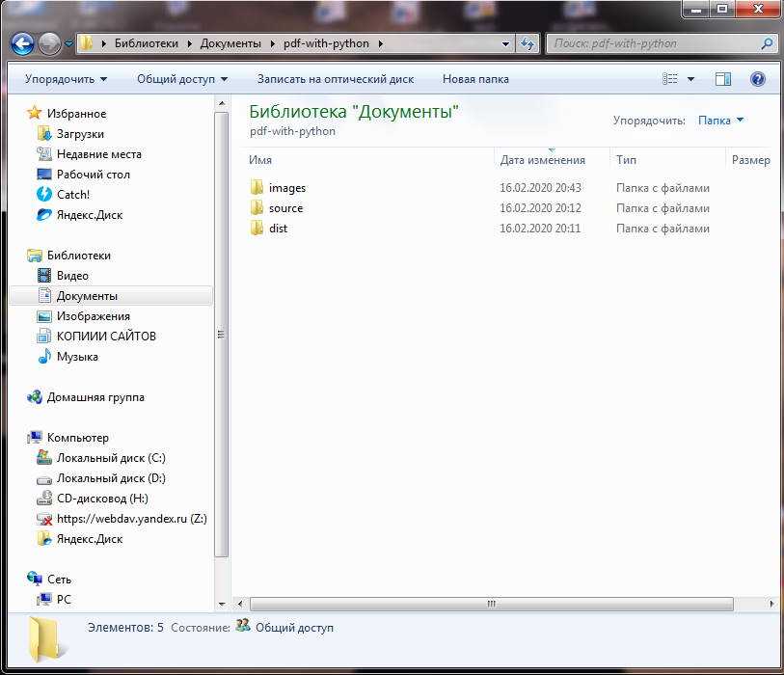Sort by the Дата изменения column header
Image resolution: width=784 pixels, height=675 pixels.
click(x=542, y=160)
